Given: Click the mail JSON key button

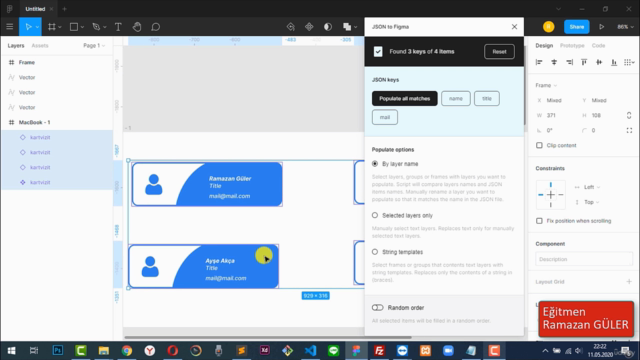Looking at the screenshot, I should [x=384, y=117].
